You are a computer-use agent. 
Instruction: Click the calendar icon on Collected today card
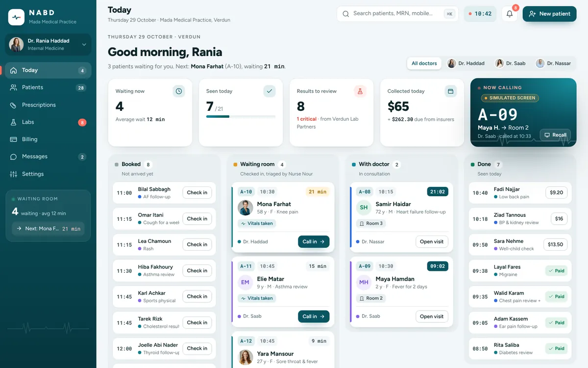click(451, 91)
